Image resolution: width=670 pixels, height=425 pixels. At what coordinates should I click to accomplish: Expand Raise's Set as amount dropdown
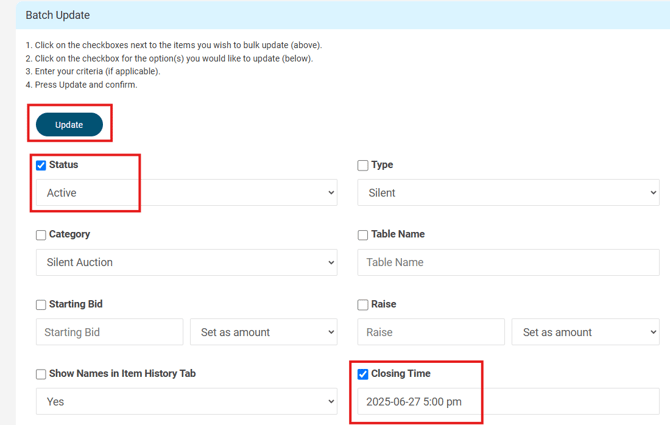tap(586, 332)
